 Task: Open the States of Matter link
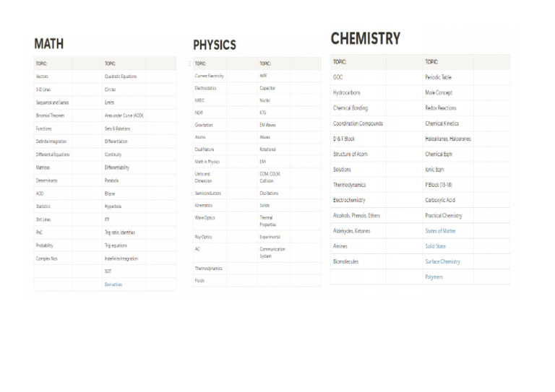click(440, 231)
